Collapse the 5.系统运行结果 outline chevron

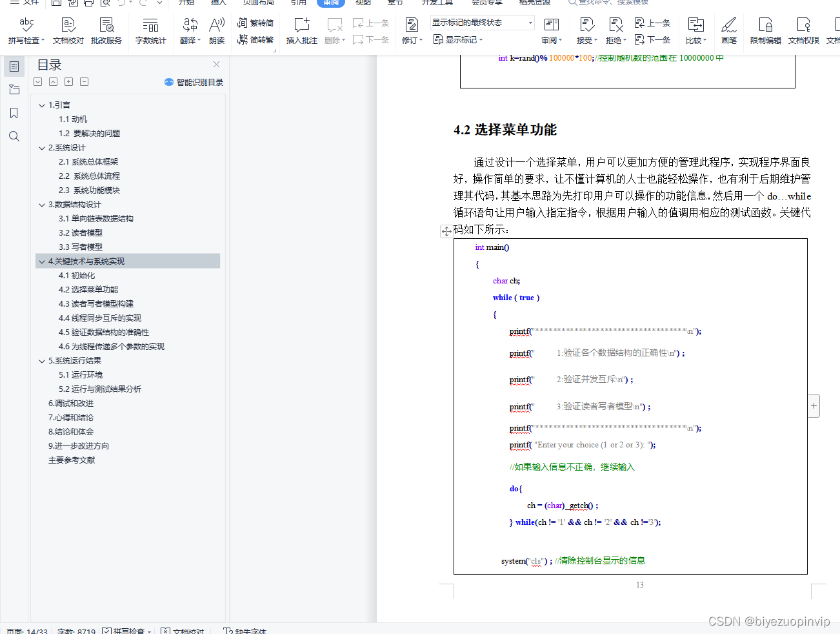[42, 361]
